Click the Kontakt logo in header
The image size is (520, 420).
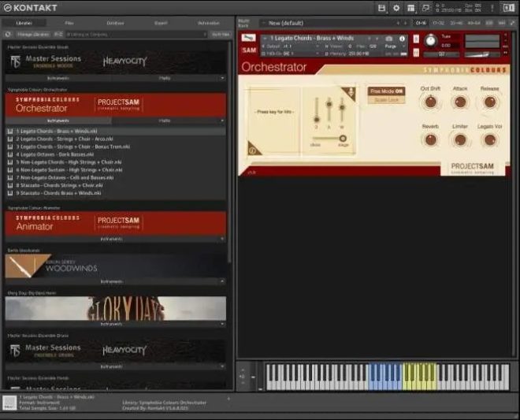(x=31, y=8)
